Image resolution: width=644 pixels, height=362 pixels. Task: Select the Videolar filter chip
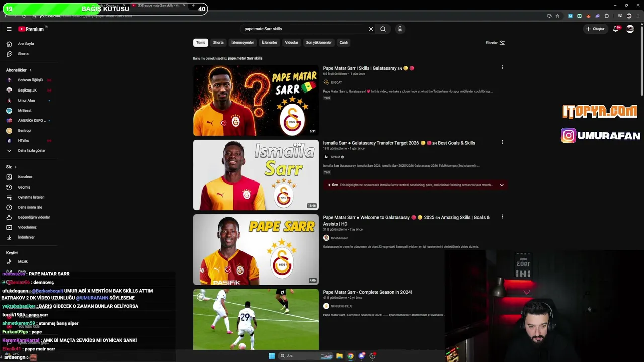pos(292,43)
